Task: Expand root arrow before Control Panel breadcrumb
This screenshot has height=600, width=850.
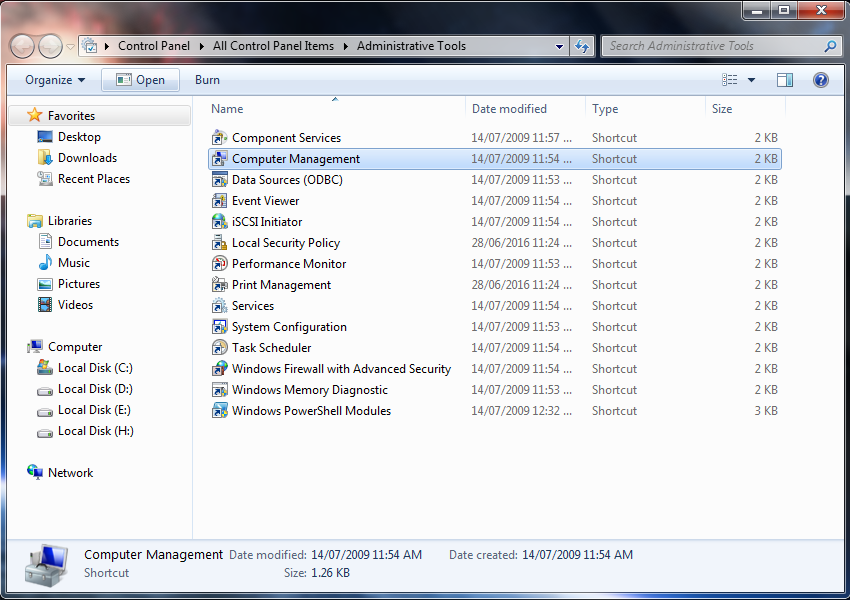Action: point(107,47)
